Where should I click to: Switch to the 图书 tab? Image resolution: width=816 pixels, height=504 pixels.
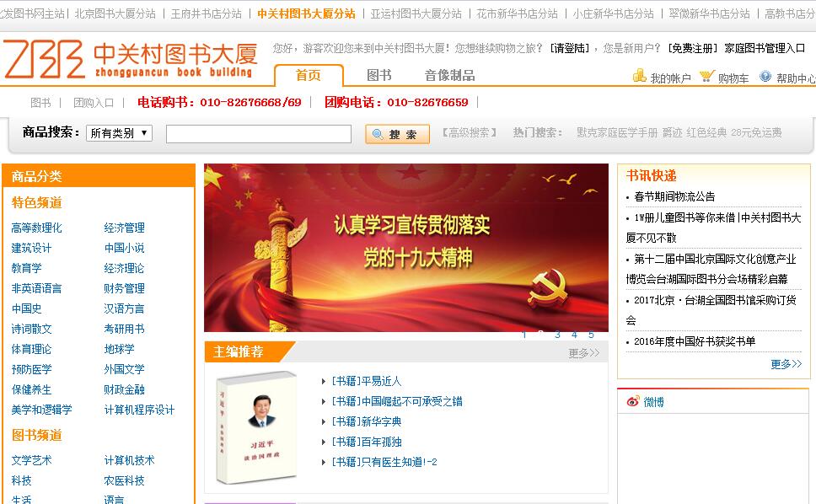[x=378, y=75]
